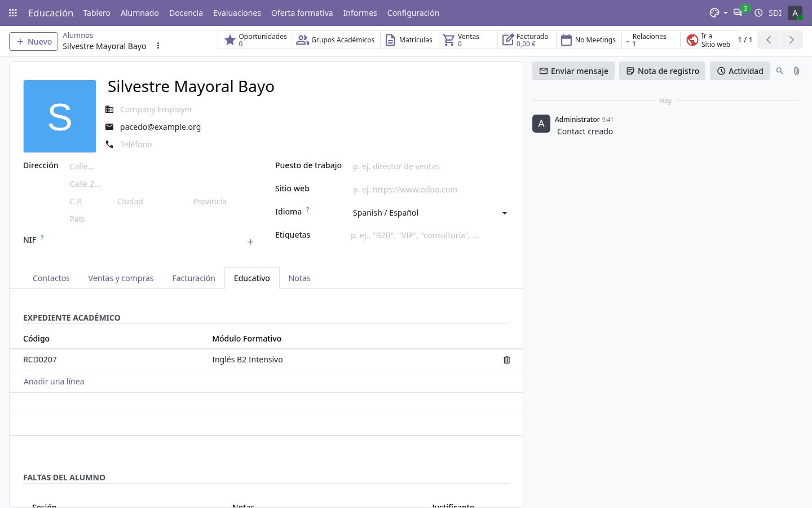Open Ventas stat button
Viewport: 812px width, 508px height.
coord(468,40)
